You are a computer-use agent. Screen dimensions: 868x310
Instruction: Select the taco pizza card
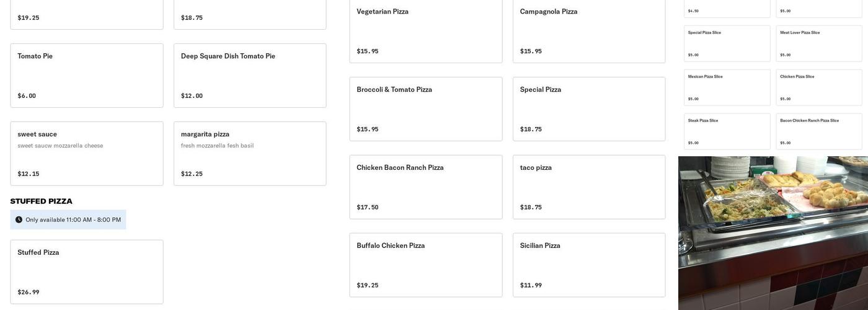click(x=589, y=187)
